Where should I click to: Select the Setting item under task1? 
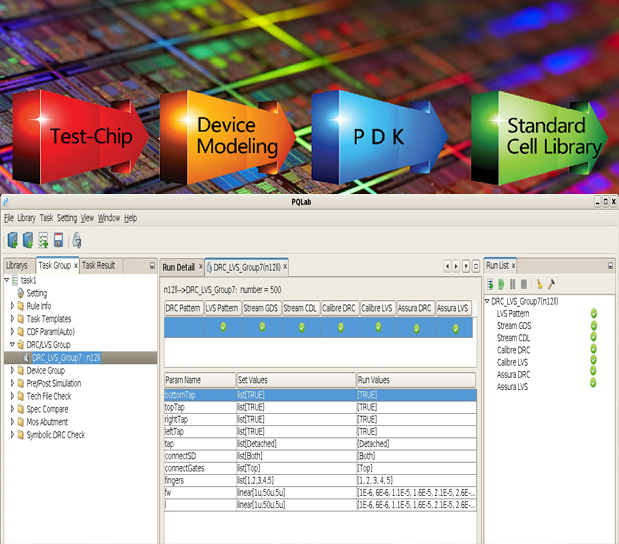coord(36,293)
